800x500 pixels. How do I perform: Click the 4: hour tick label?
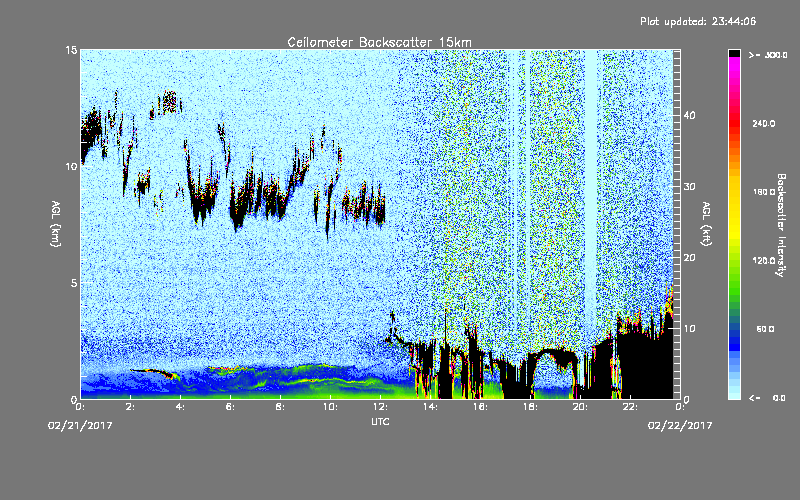coord(180,407)
